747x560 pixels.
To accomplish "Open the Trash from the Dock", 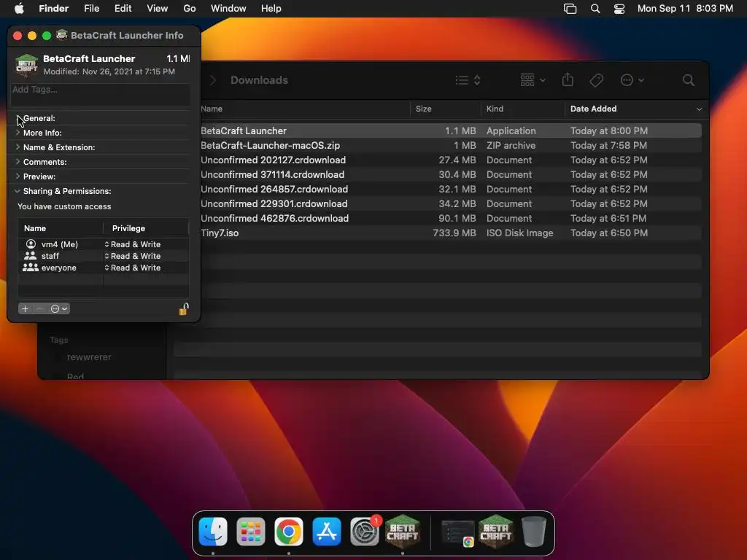I will click(533, 531).
